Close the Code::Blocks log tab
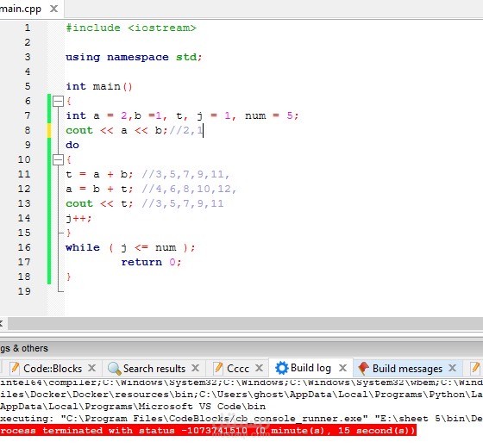Viewport: 483px width, 448px height. pyautogui.click(x=91, y=368)
